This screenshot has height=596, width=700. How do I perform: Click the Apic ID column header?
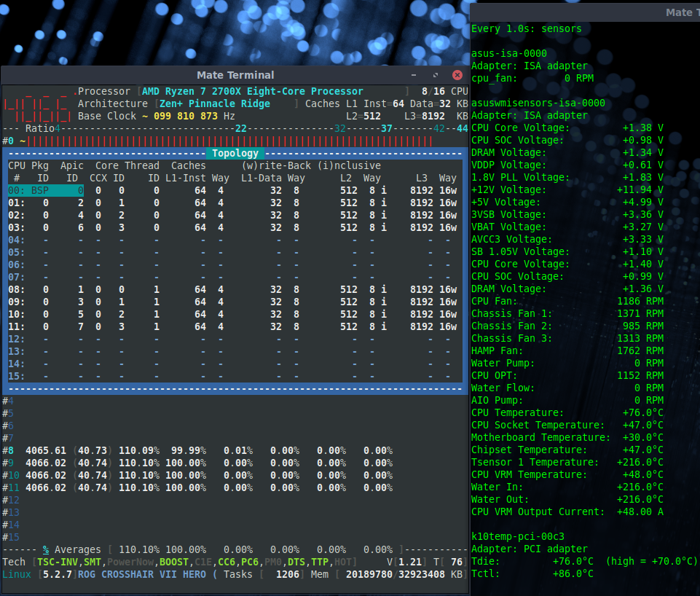click(72, 172)
